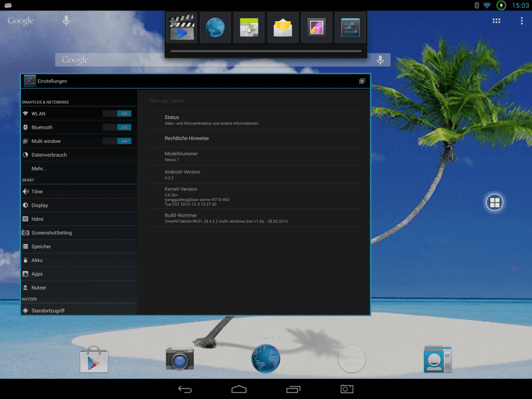Open the app drawer grid icon at top right
The image size is (532, 399).
click(x=496, y=21)
